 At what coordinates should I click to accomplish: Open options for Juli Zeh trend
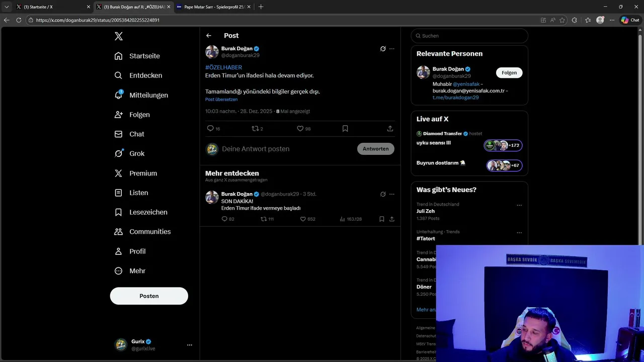[x=519, y=205]
